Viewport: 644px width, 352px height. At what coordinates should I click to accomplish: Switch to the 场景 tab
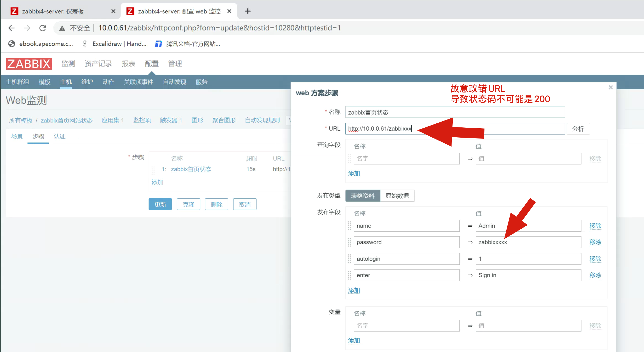click(17, 136)
